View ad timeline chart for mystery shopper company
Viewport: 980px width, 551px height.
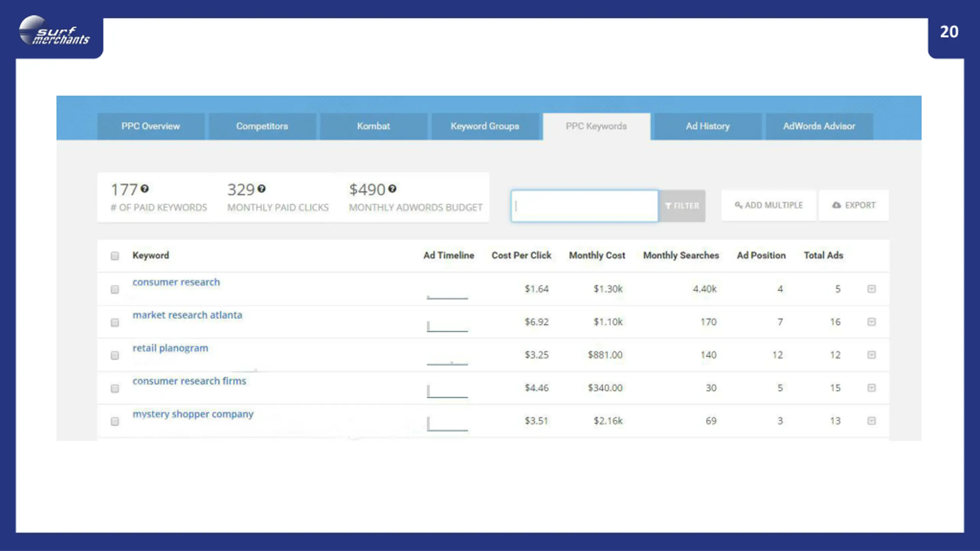[447, 424]
